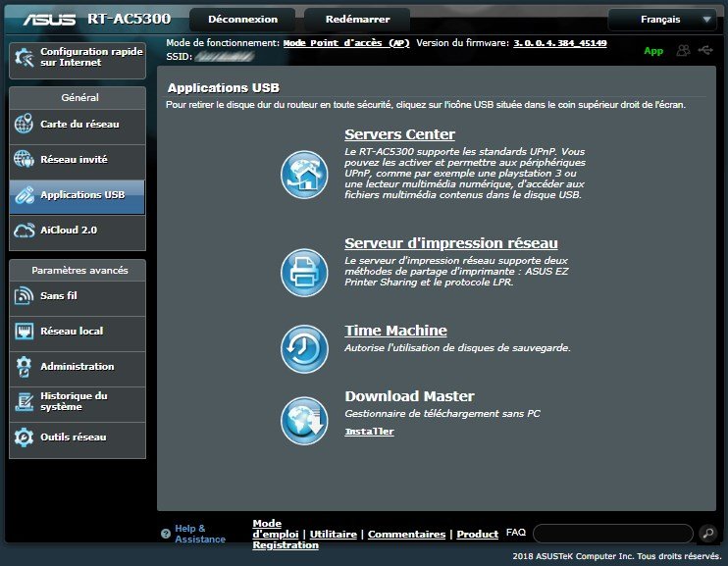728x566 pixels.
Task: Click the Applications USB drive icon
Action: (x=24, y=194)
